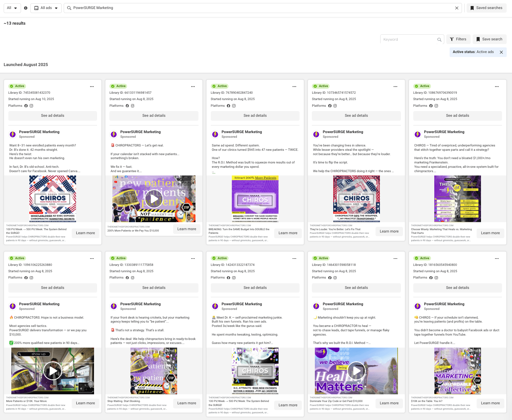Screen dimensions: 512x420
Task: Open the Filters panel
Action: (x=458, y=39)
